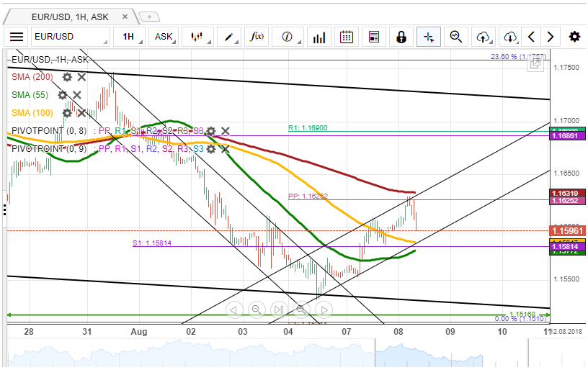Image resolution: width=588 pixels, height=370 pixels.
Task: Click the calendar icon in toolbar
Action: (346, 37)
